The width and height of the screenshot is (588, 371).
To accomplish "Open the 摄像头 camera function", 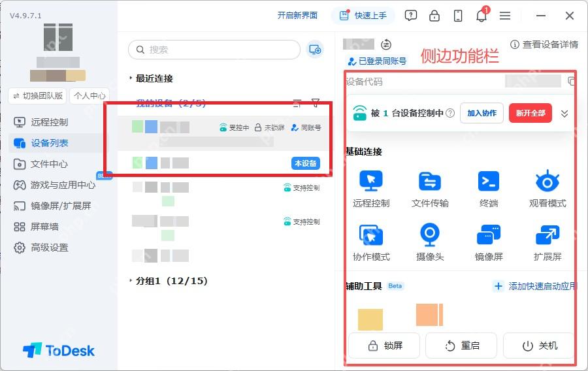I will click(430, 235).
